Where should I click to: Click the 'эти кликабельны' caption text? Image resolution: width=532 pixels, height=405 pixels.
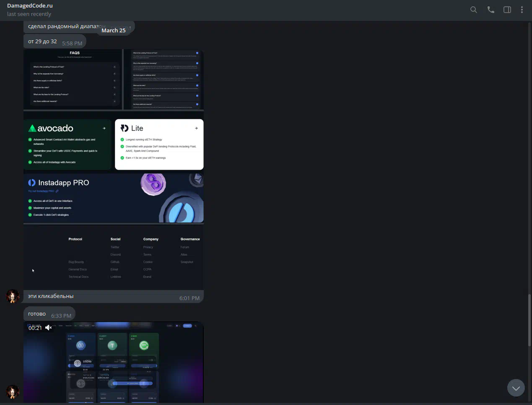point(51,296)
